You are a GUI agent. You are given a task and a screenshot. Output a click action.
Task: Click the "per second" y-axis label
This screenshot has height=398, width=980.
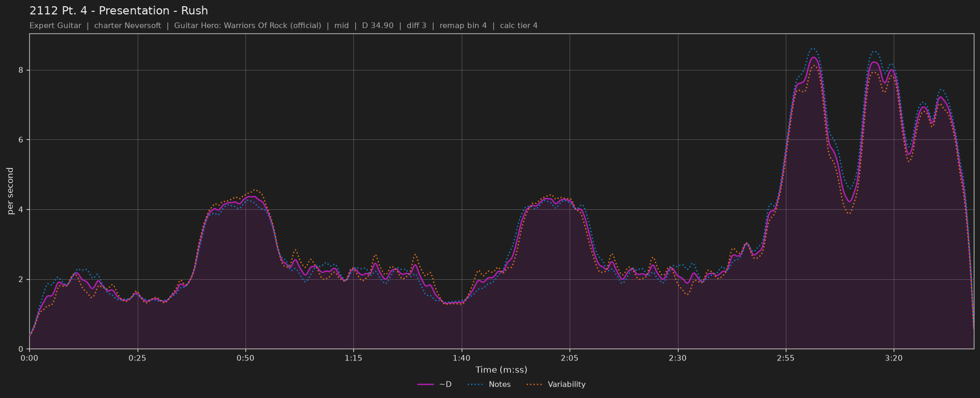coord(10,191)
